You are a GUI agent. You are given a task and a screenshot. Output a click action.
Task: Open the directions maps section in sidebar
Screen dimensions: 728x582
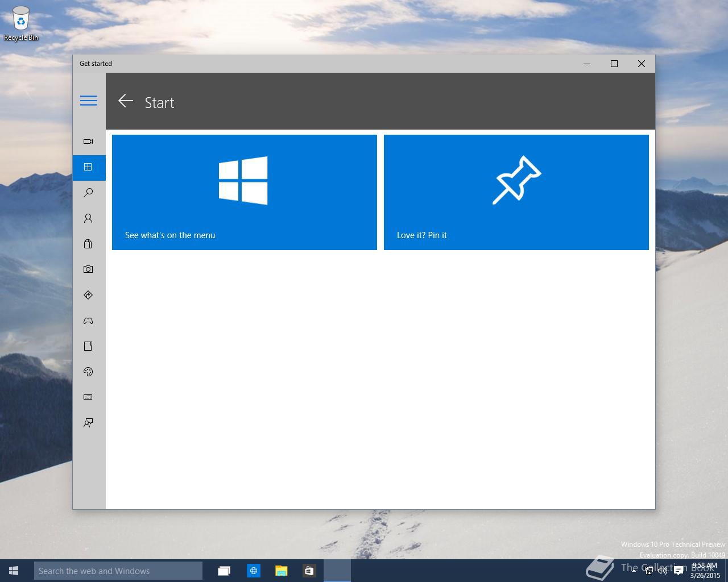click(88, 295)
